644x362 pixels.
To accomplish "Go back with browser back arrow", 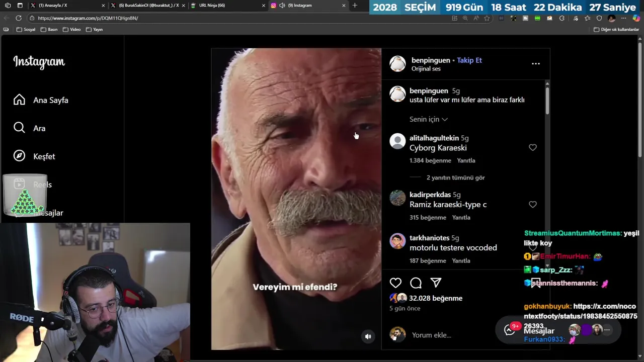I will pyautogui.click(x=6, y=18).
